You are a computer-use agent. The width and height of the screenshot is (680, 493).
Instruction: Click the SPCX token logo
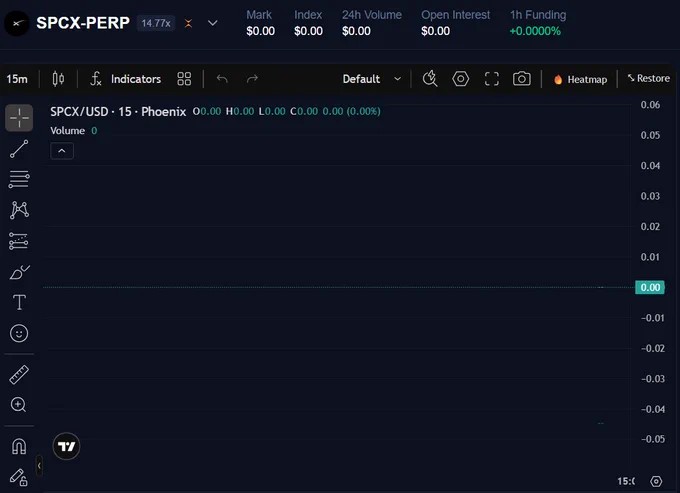16,23
